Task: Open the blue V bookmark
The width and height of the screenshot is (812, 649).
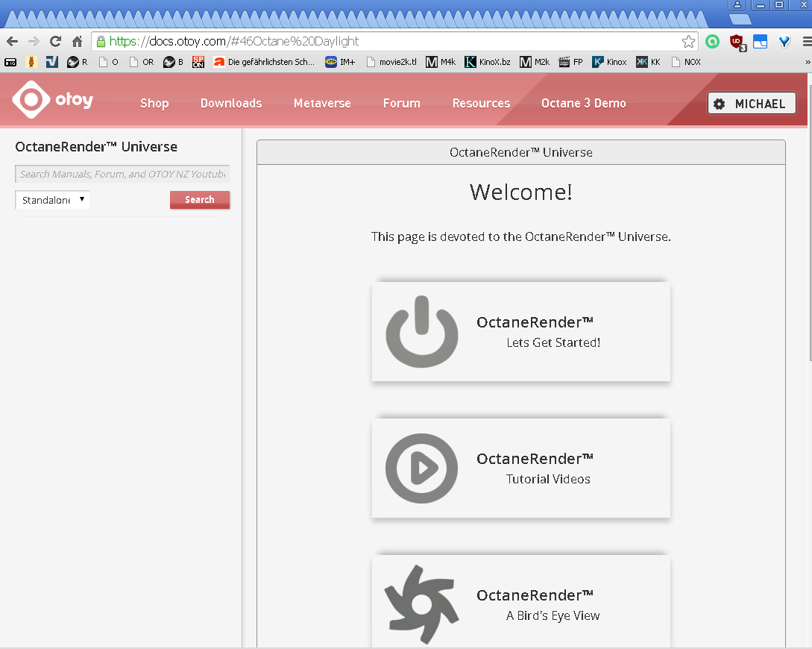Action: pyautogui.click(x=51, y=62)
